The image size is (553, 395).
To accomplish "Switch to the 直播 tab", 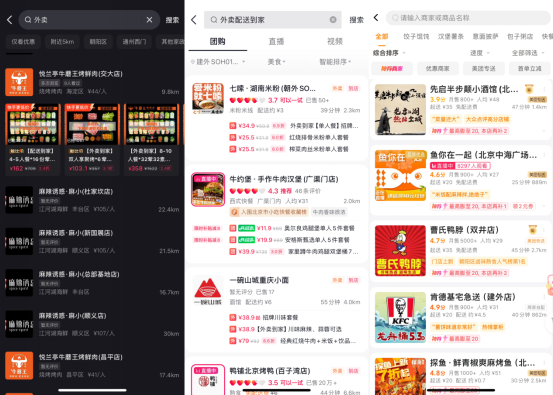I will click(x=276, y=42).
